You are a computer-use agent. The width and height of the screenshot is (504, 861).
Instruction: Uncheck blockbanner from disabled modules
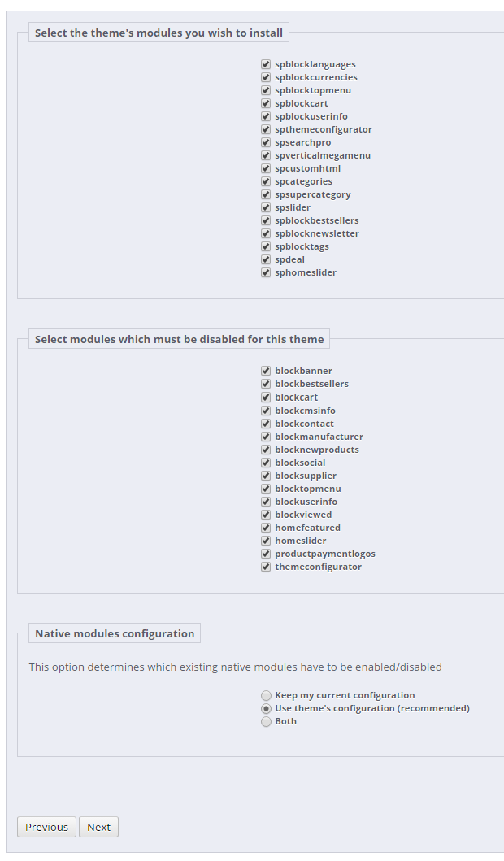pyautogui.click(x=266, y=371)
